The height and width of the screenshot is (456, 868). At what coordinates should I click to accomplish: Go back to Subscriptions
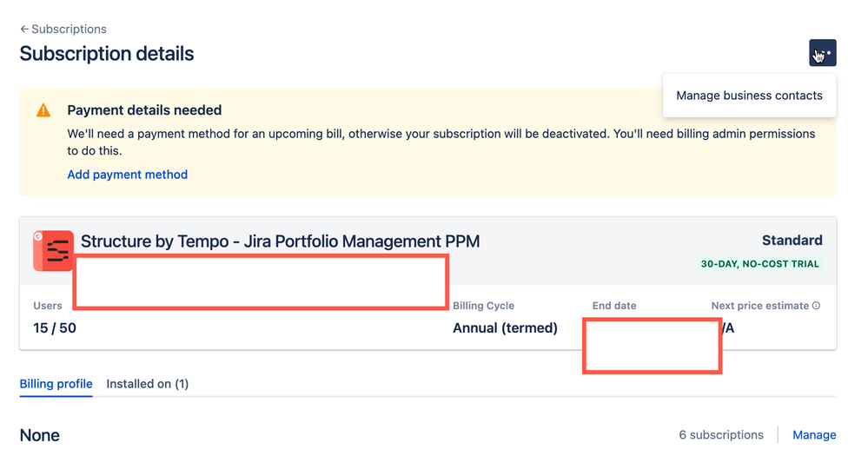click(63, 29)
